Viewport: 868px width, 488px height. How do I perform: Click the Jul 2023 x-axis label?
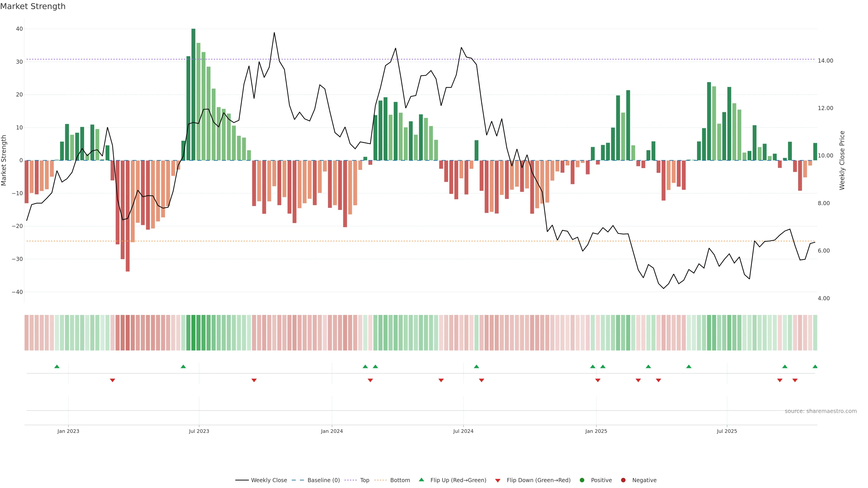[199, 431]
